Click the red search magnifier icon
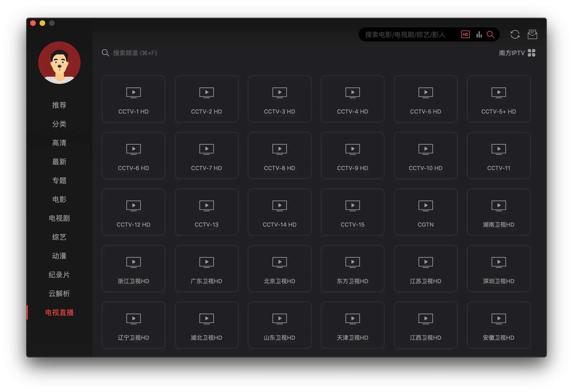This screenshot has width=573, height=392. tap(490, 35)
